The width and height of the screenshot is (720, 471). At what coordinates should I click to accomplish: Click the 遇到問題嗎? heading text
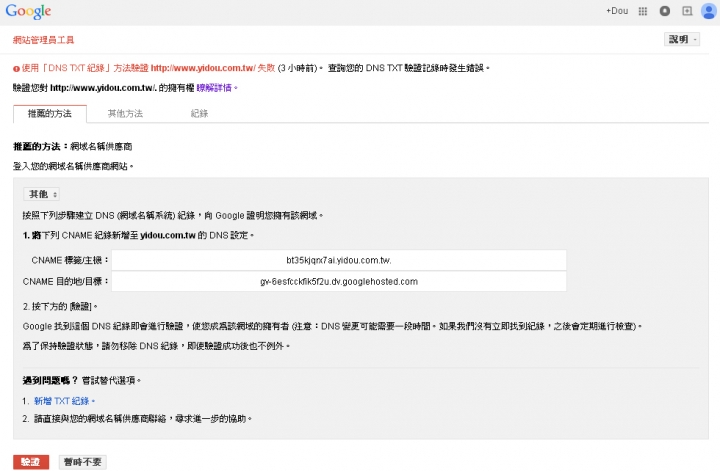[x=50, y=381]
